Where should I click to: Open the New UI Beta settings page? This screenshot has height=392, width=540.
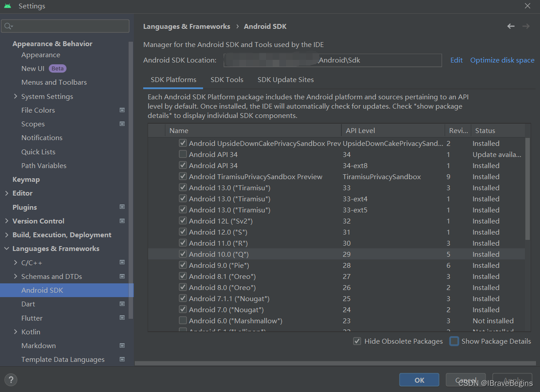point(43,68)
